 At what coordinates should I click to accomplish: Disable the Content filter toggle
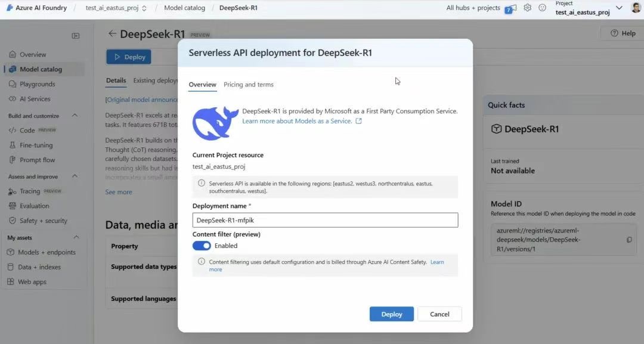(x=202, y=246)
